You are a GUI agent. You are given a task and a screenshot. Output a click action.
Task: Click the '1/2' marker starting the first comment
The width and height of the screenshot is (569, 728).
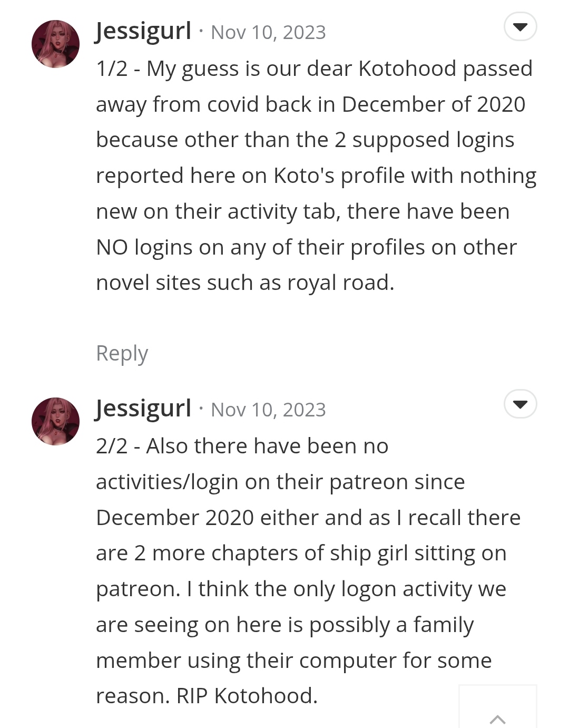[x=112, y=69]
